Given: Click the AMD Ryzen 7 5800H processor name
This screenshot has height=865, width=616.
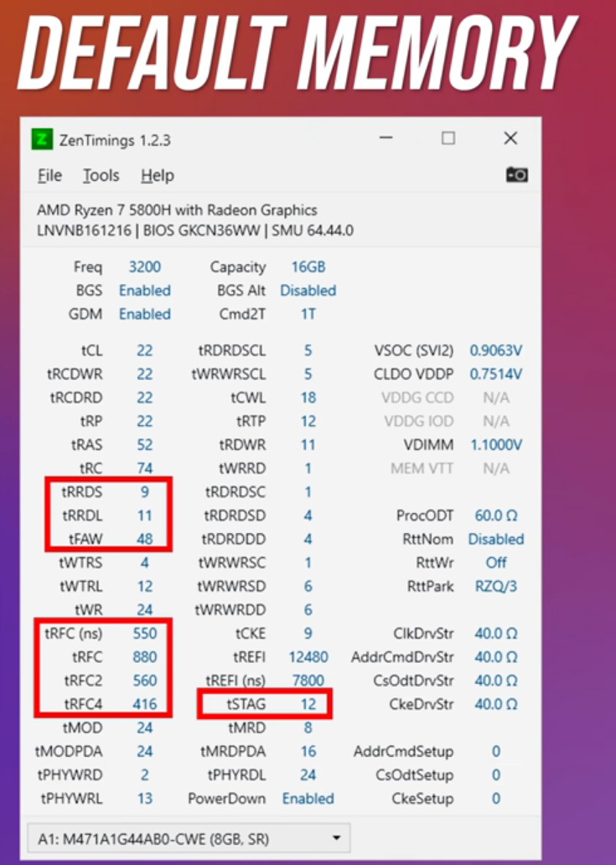Looking at the screenshot, I should tap(177, 210).
